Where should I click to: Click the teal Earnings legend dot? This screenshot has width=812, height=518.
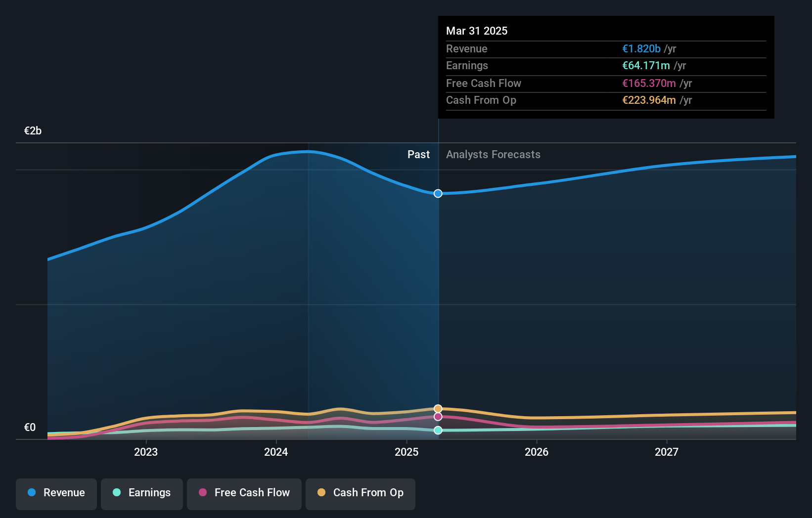pos(117,492)
